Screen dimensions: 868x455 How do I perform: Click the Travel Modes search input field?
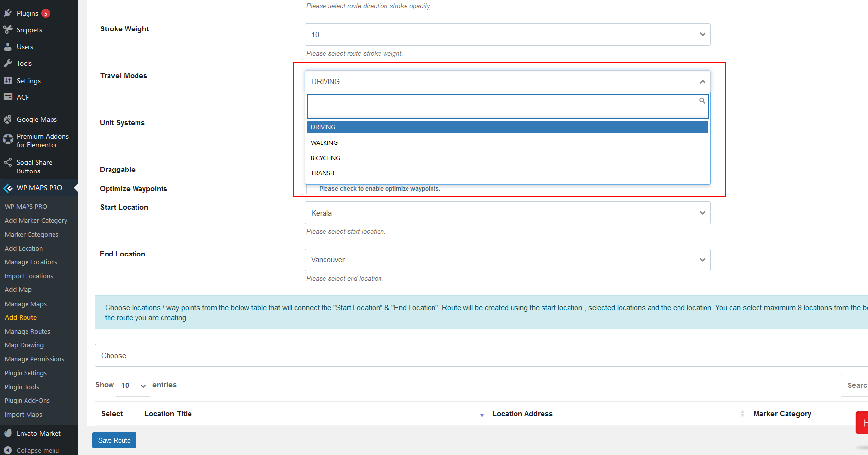click(x=508, y=107)
